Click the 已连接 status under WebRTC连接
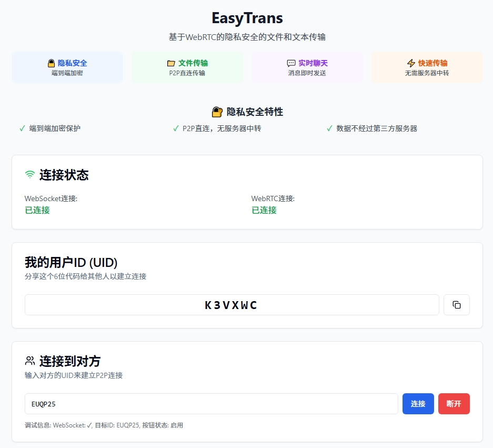This screenshot has height=448, width=493. pyautogui.click(x=264, y=210)
